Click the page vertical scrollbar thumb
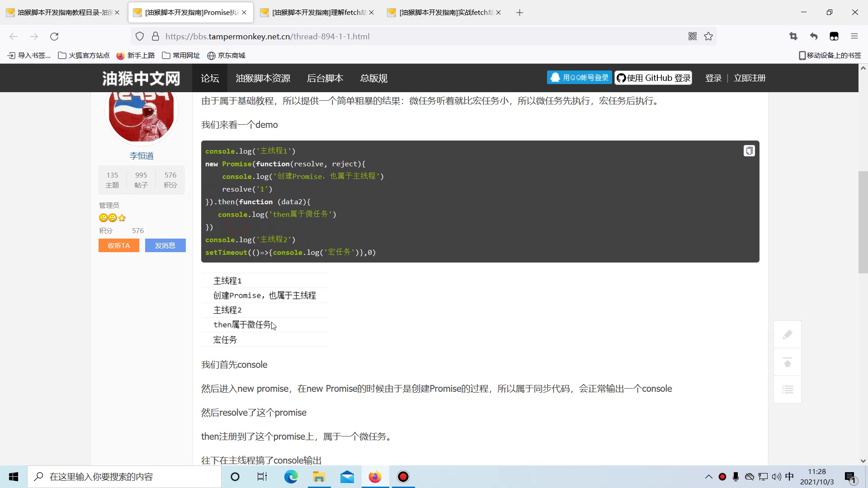Screen dimensions: 868x488 coord(863,221)
